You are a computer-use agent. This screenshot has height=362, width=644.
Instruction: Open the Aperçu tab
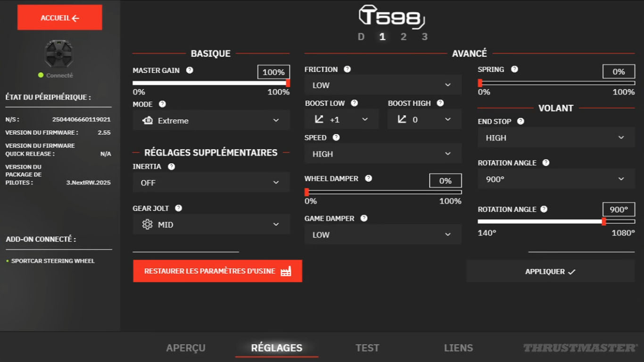coord(186,348)
